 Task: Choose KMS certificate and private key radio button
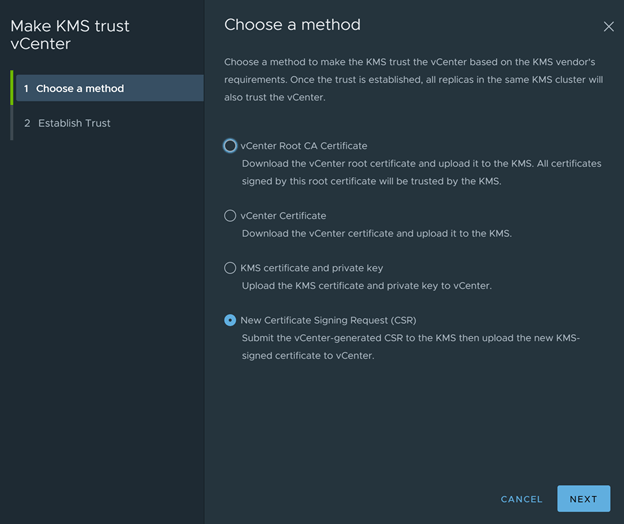[230, 268]
